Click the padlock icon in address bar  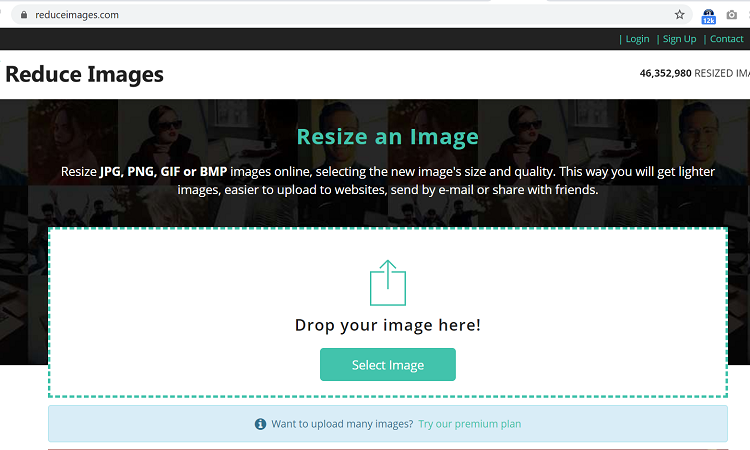coord(23,15)
